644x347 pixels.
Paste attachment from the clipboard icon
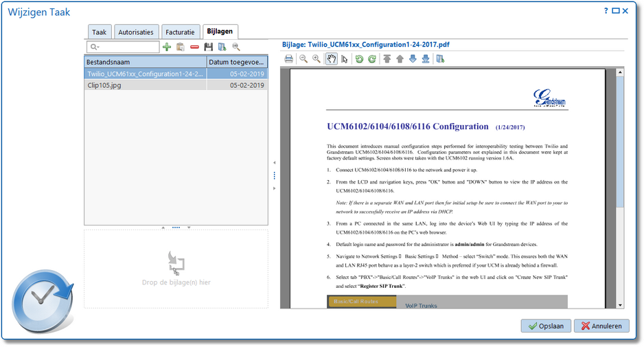[181, 47]
